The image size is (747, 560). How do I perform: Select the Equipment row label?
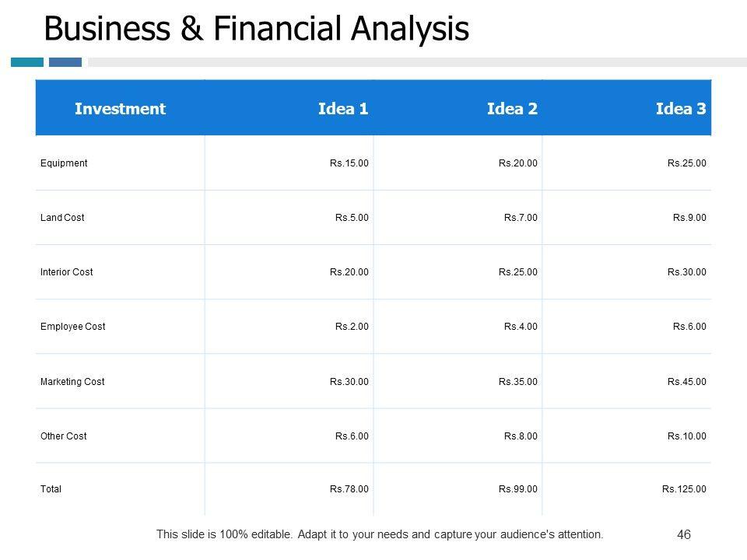[x=64, y=163]
